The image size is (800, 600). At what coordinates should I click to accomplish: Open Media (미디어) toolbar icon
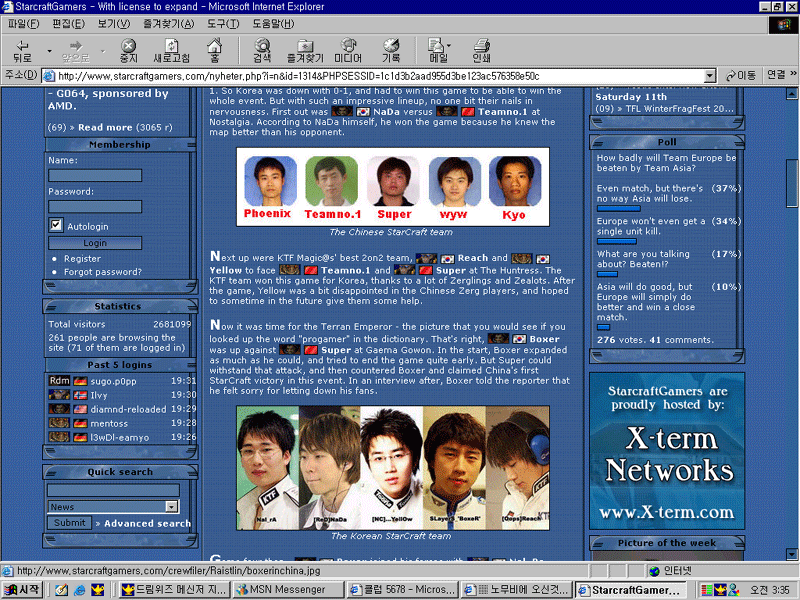[x=348, y=51]
